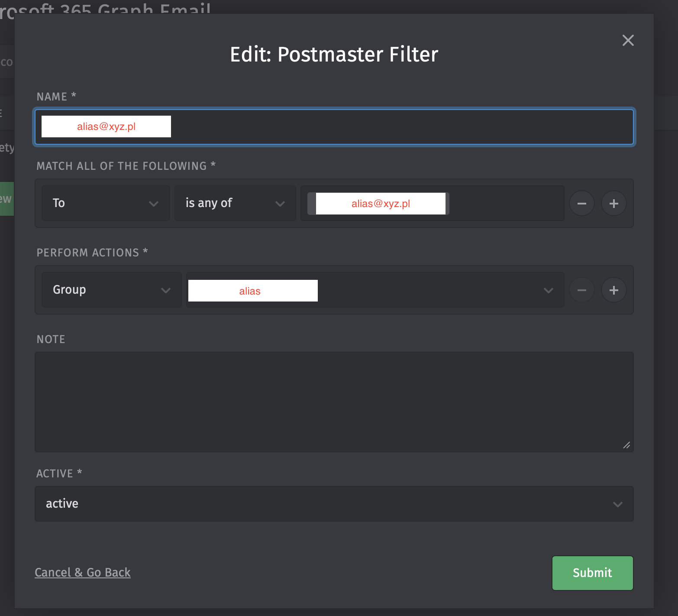Expand the 'Group' action type dropdown
Viewport: 678px width, 616px height.
click(111, 290)
